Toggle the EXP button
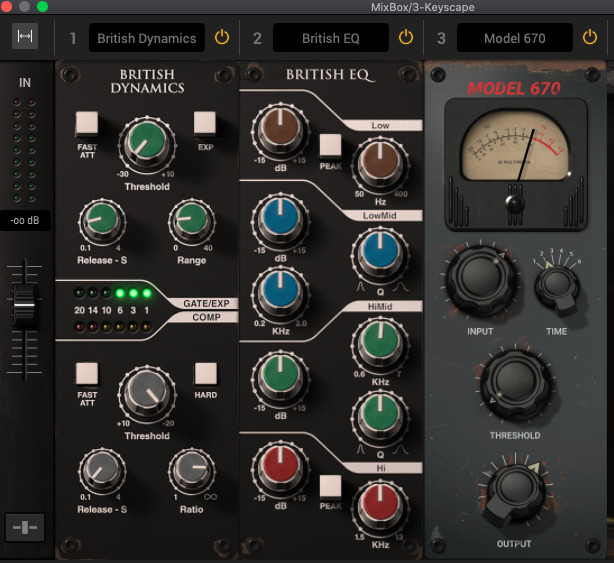This screenshot has height=563, width=614. pos(206,123)
